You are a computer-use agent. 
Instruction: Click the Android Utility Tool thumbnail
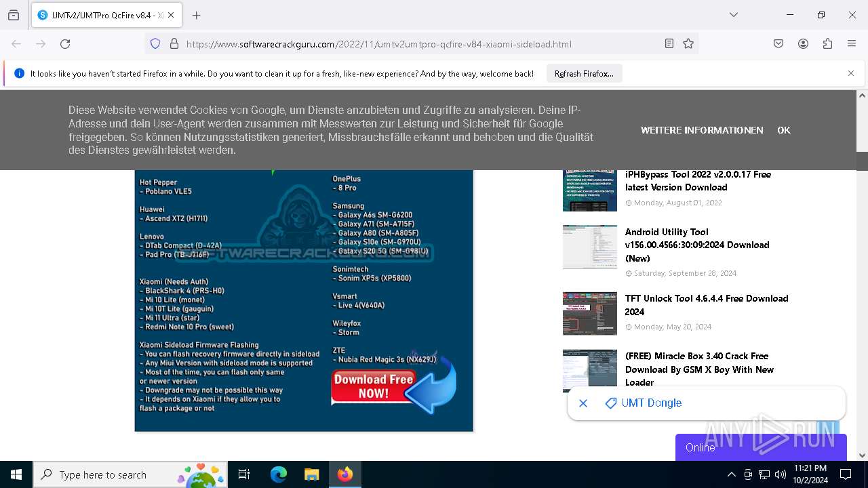(590, 247)
